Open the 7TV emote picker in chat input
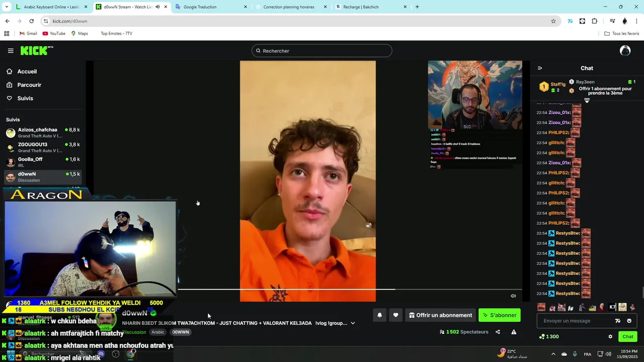This screenshot has width=644, height=362. pyautogui.click(x=618, y=321)
